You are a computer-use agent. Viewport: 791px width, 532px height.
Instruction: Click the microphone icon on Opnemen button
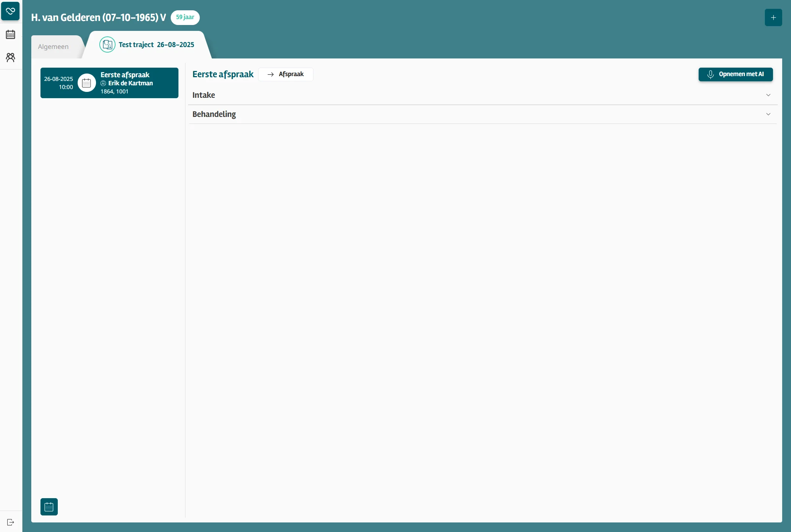pos(710,74)
